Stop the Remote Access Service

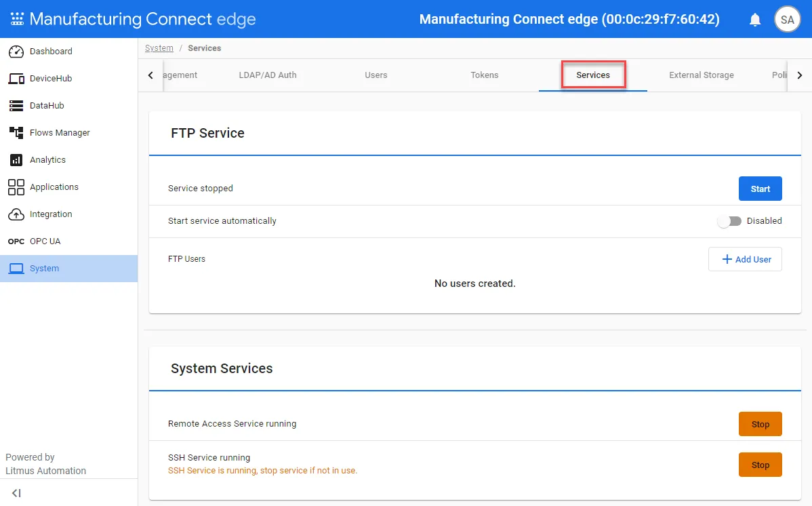coord(760,424)
